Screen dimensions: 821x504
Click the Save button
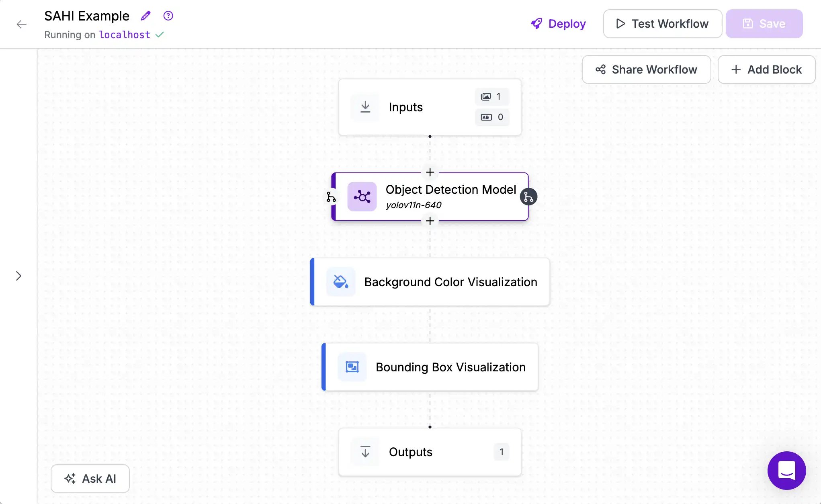click(764, 24)
